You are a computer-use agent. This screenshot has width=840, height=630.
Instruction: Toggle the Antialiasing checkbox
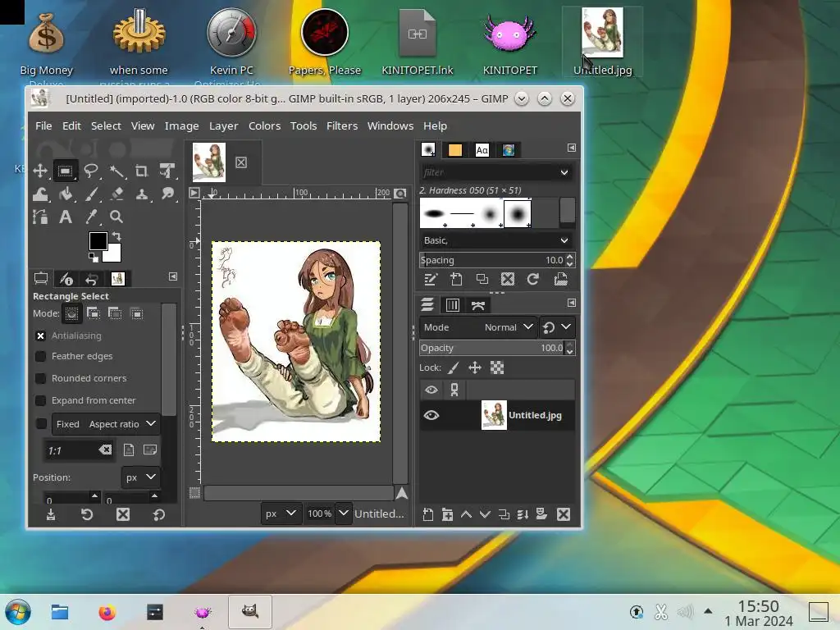[40, 336]
